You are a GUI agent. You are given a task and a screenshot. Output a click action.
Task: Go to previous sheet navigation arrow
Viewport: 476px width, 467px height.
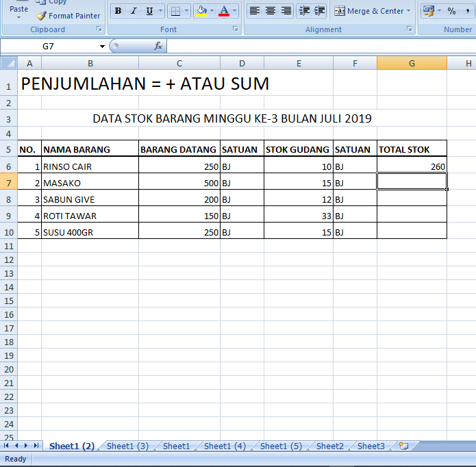(x=16, y=446)
